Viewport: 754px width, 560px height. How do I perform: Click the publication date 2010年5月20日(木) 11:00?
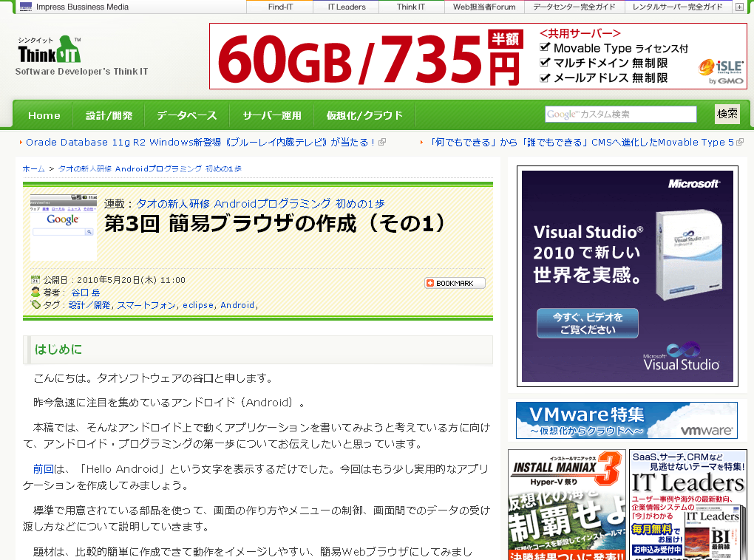131,280
